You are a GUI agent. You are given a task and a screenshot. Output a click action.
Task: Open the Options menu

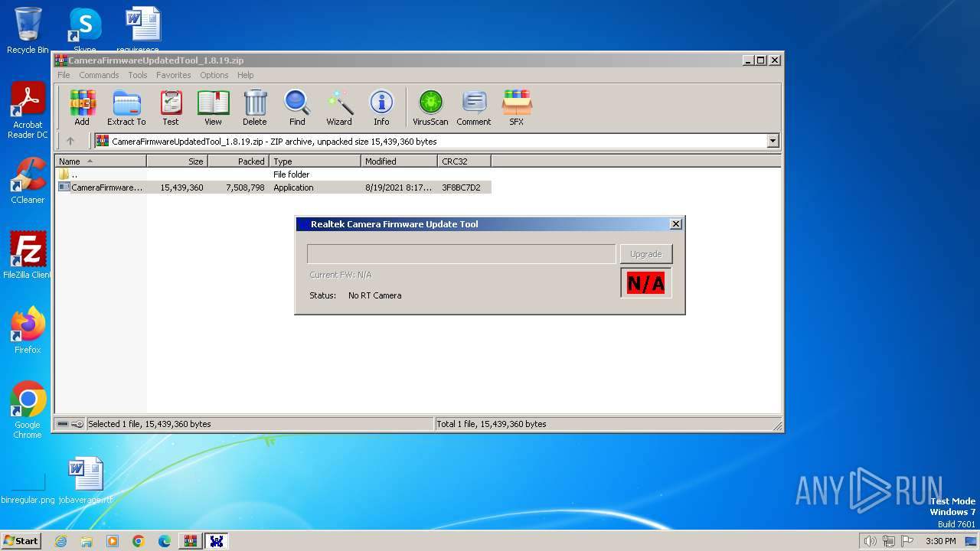(x=214, y=75)
